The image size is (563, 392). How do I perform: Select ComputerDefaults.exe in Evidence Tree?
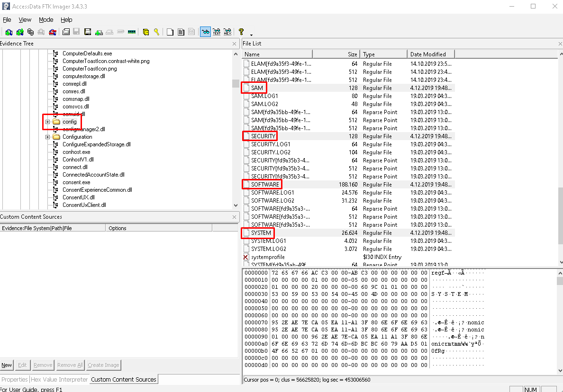[87, 53]
